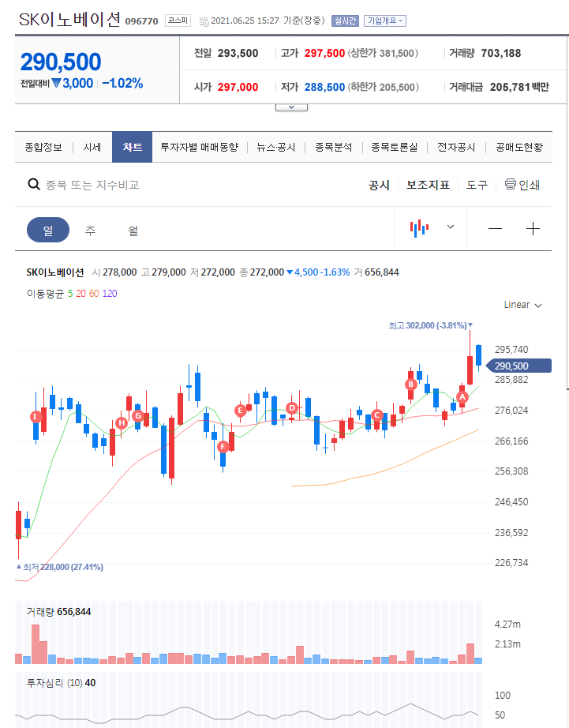Click the green 5-day moving average label
569x728 pixels.
point(70,294)
